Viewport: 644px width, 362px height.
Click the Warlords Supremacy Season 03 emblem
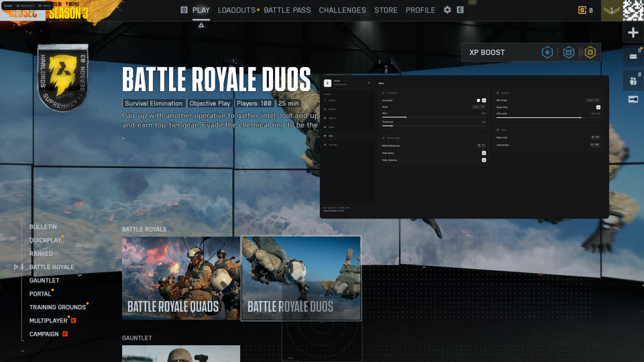[x=63, y=78]
